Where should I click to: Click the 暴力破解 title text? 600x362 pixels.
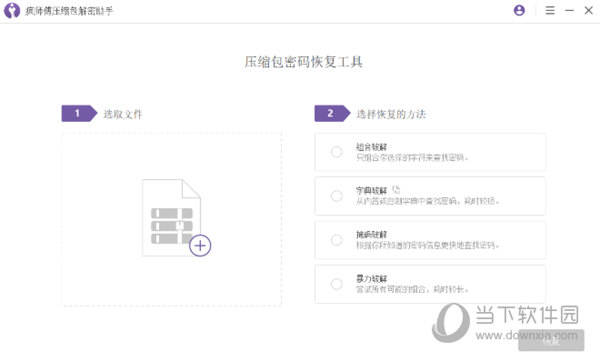pyautogui.click(x=371, y=279)
